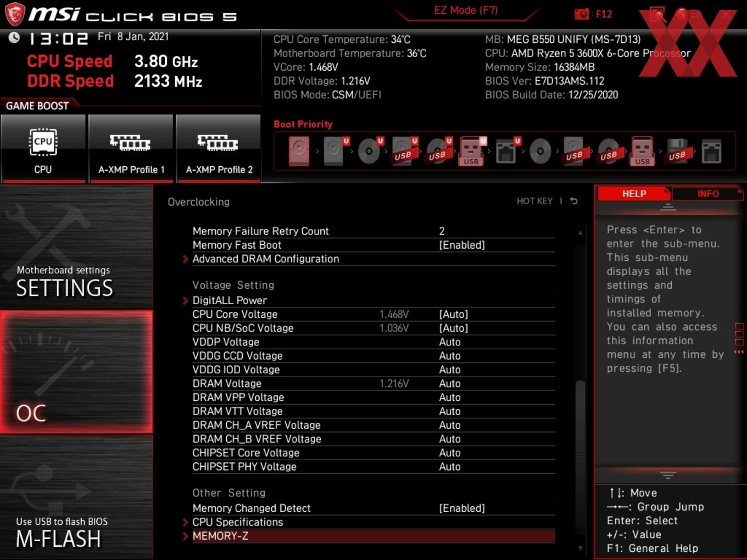The image size is (747, 560).
Task: Select the VDDP Voltage Auto field
Action: coord(449,342)
